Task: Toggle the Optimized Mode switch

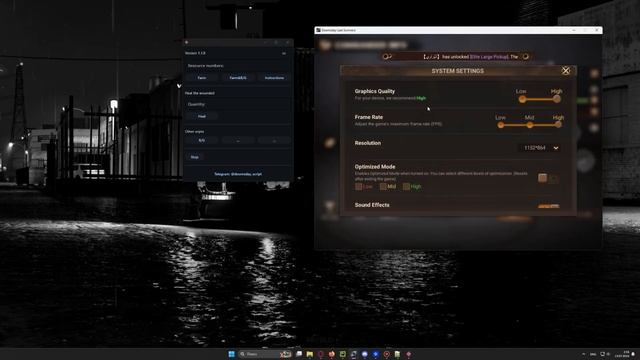Action: click(x=548, y=178)
